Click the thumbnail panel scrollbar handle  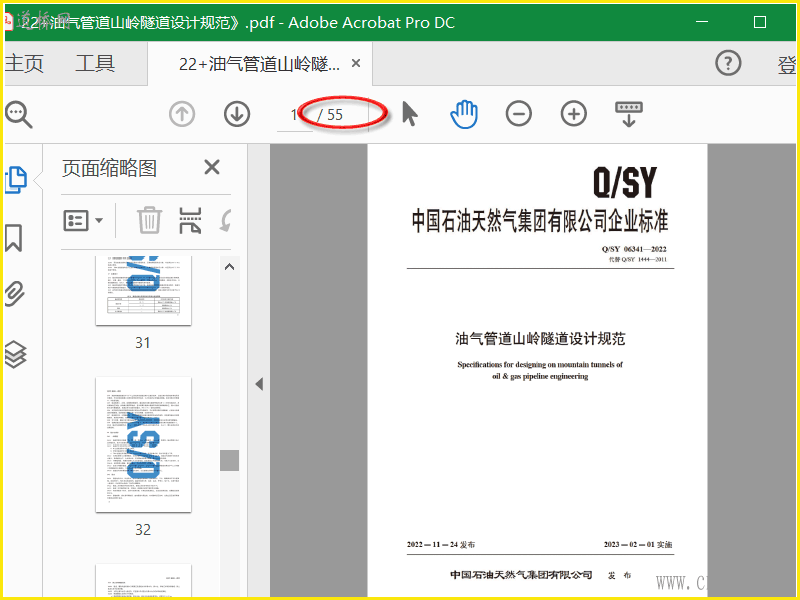click(x=230, y=461)
